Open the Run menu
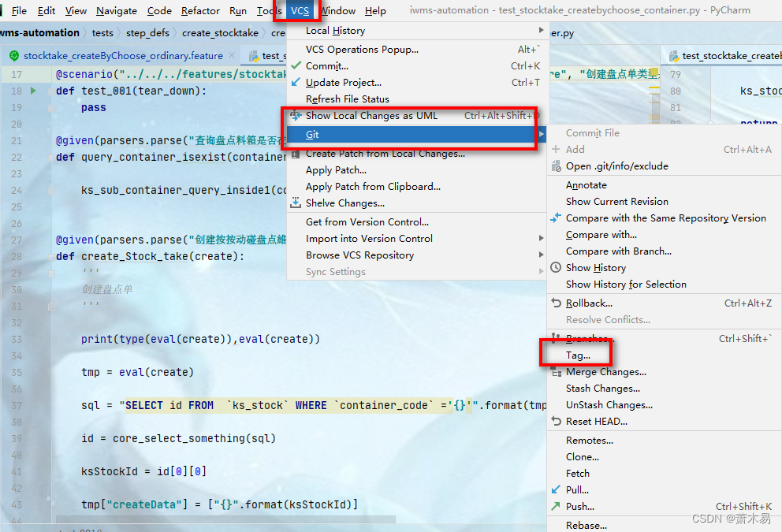Image resolution: width=782 pixels, height=532 pixels. click(x=238, y=10)
